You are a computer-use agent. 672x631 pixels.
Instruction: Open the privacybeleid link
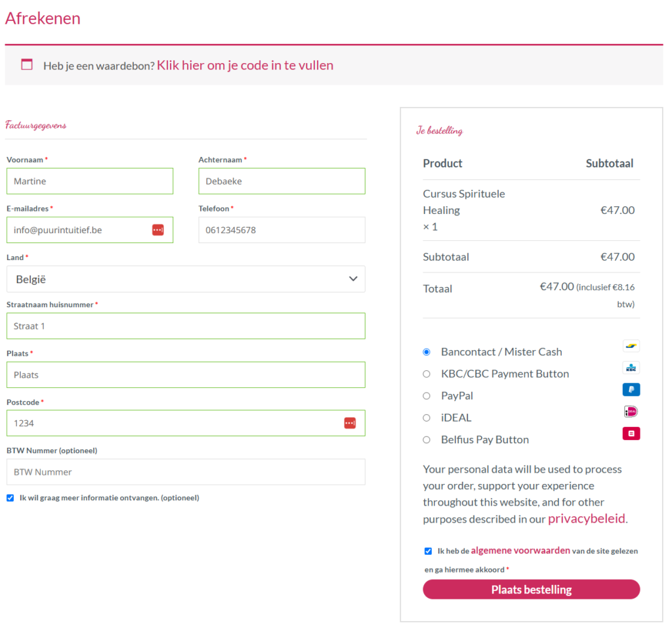(586, 519)
